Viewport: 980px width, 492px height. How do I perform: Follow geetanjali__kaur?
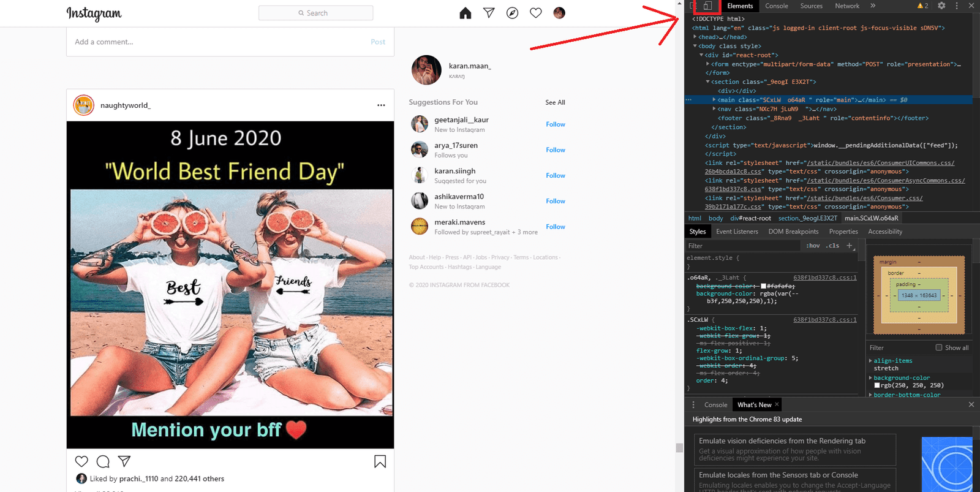(x=556, y=124)
